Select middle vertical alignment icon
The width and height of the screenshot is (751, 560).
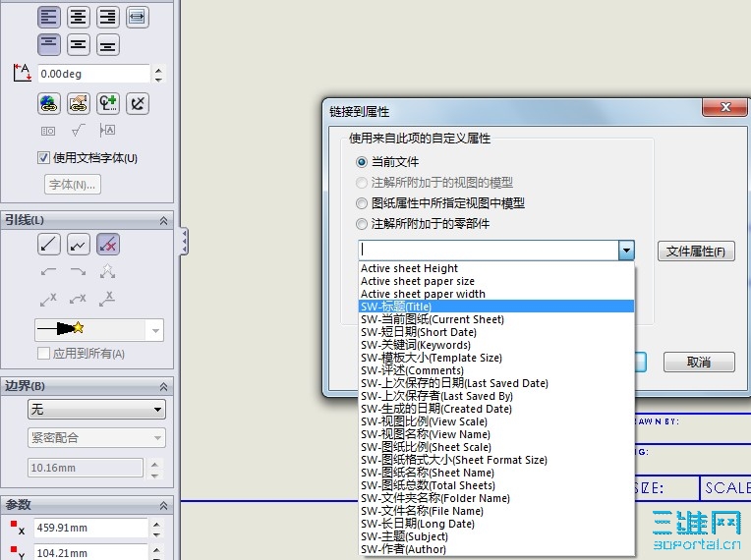tap(79, 45)
